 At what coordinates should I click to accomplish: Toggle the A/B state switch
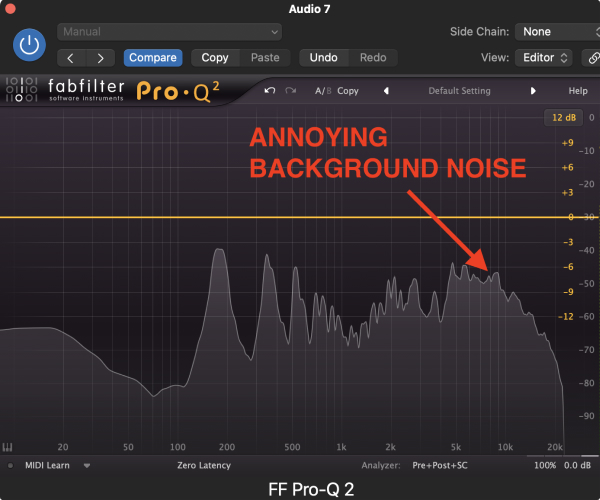point(323,91)
